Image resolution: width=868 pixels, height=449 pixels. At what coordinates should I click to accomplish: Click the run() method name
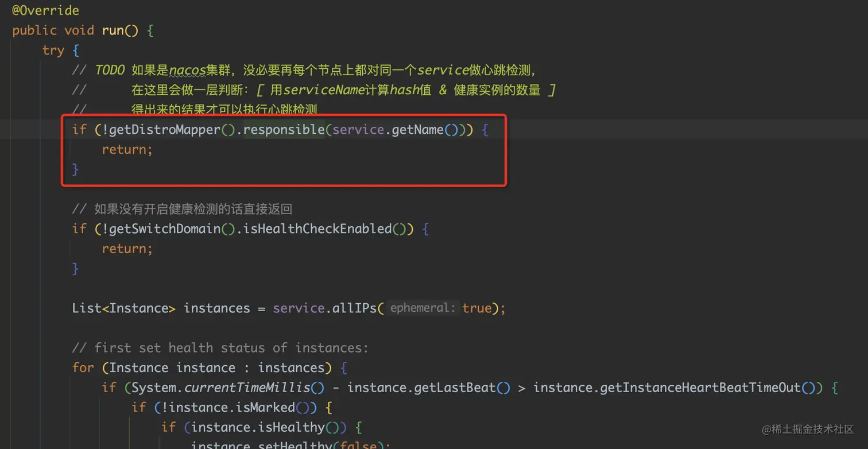coord(120,30)
